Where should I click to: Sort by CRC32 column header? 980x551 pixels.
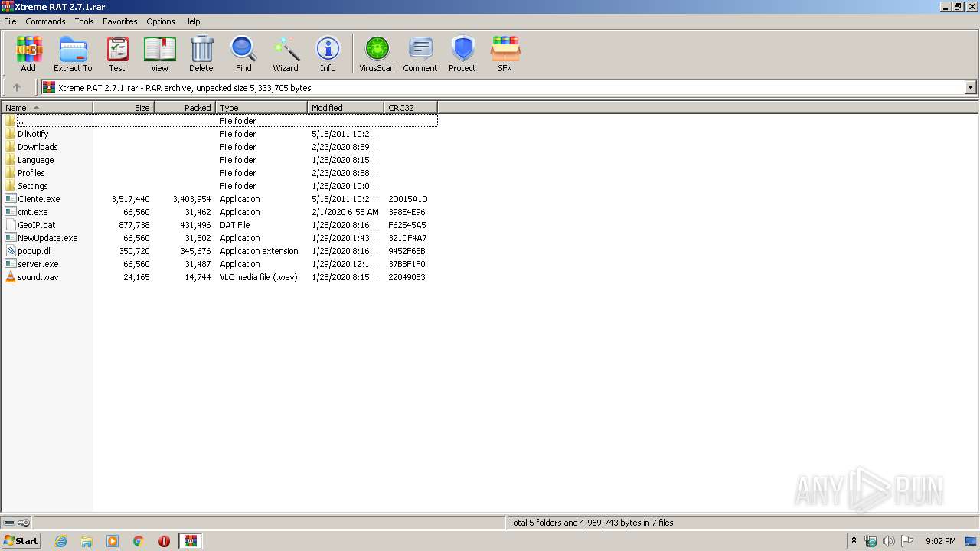[x=411, y=108]
